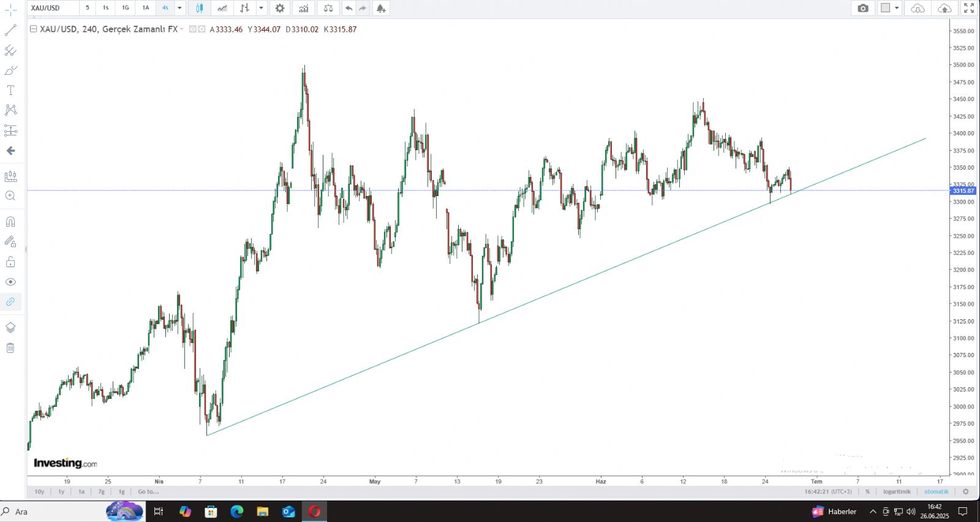Image resolution: width=980 pixels, height=522 pixels.
Task: Select the bar chart style
Action: [x=244, y=8]
